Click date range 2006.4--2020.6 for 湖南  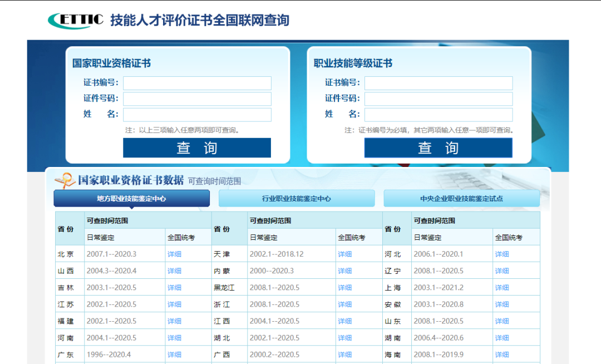pos(439,338)
